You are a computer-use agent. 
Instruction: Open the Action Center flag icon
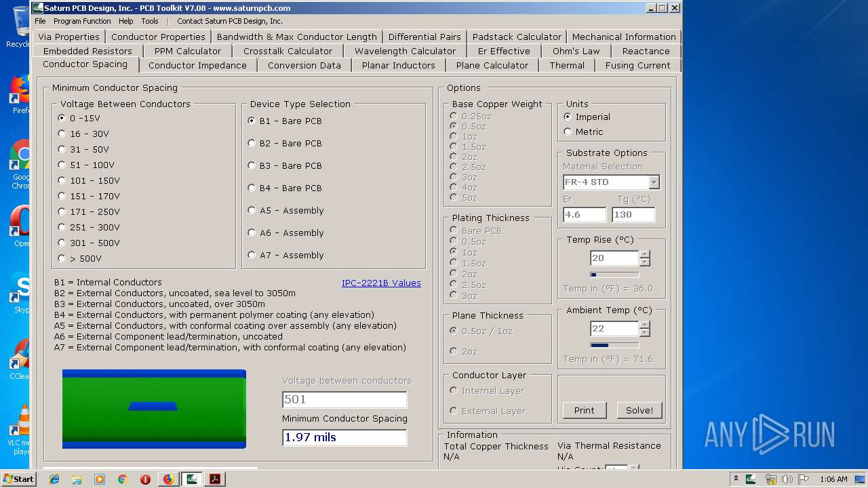804,479
